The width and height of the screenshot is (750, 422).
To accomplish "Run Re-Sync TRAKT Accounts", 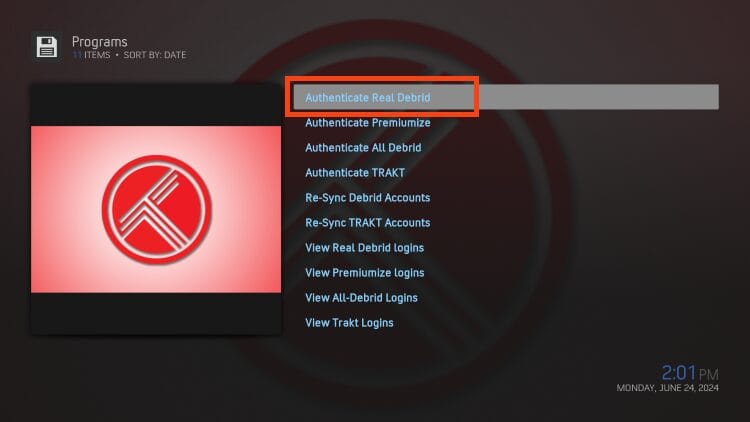I will pos(367,222).
